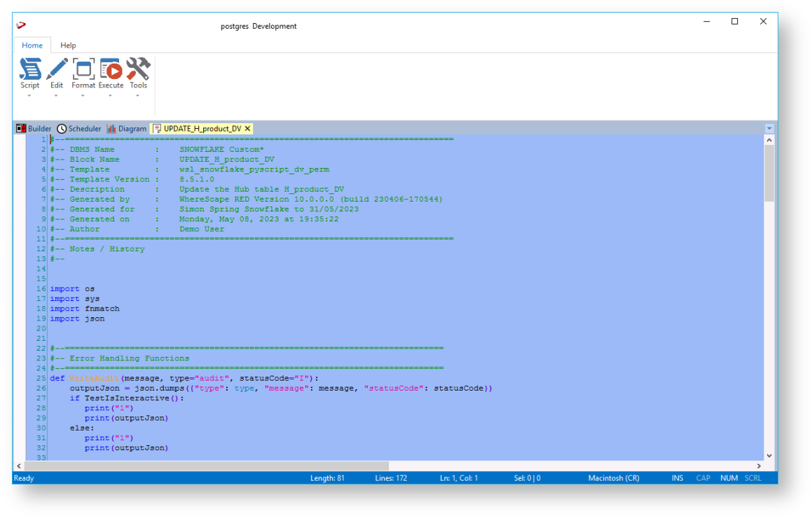Click the horizontal scrollbar right arrow
The width and height of the screenshot is (812, 518).
(759, 466)
